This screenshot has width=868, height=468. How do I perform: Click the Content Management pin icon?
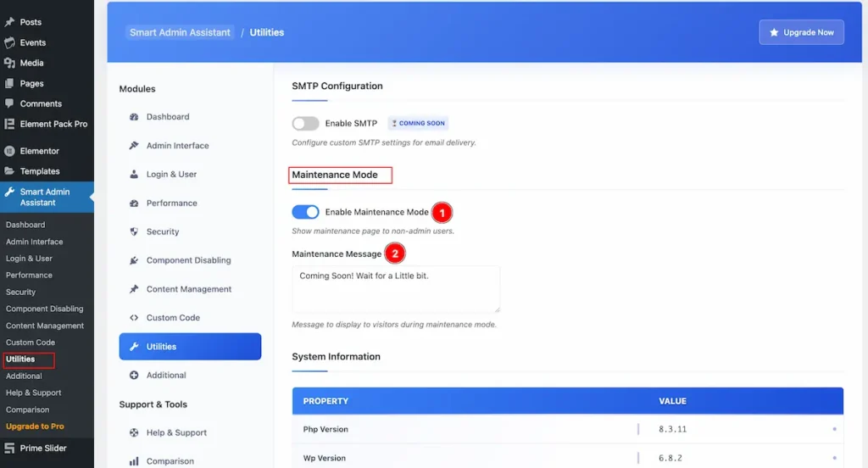click(x=134, y=289)
